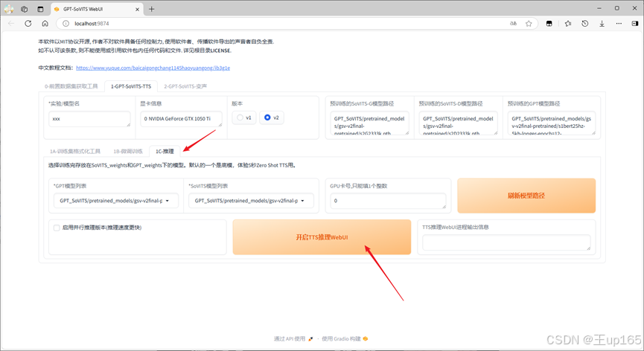
Task: Click the 刷新模型路径 refresh button
Action: [526, 196]
